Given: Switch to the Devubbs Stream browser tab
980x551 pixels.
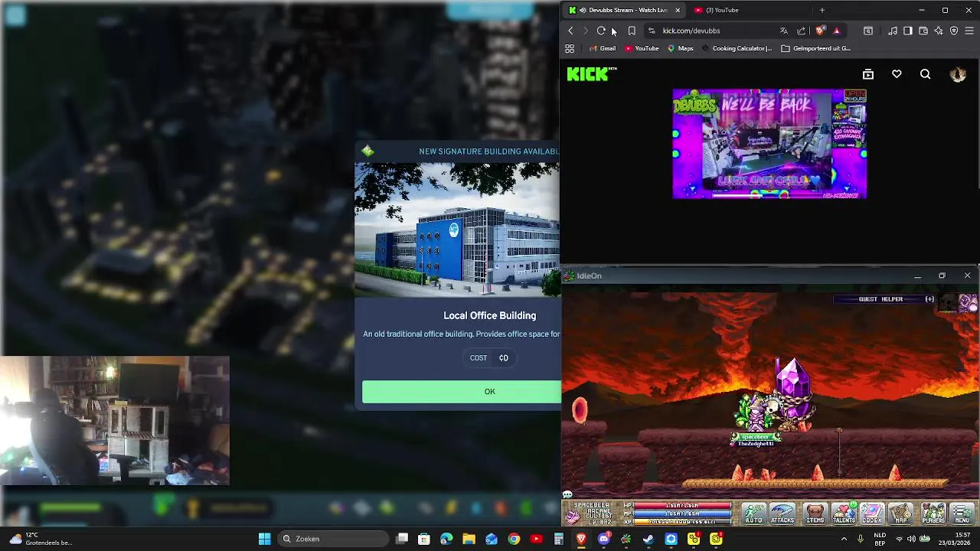Looking at the screenshot, I should (624, 10).
